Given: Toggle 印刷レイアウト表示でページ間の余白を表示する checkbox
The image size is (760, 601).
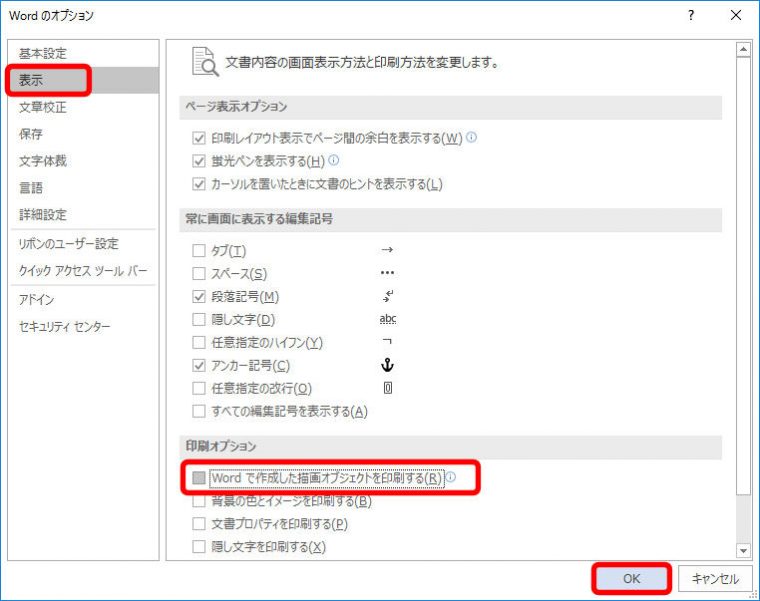Looking at the screenshot, I should (x=199, y=138).
